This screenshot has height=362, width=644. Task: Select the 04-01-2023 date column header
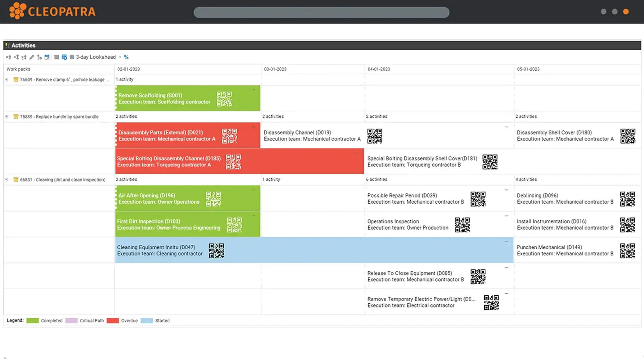click(439, 69)
